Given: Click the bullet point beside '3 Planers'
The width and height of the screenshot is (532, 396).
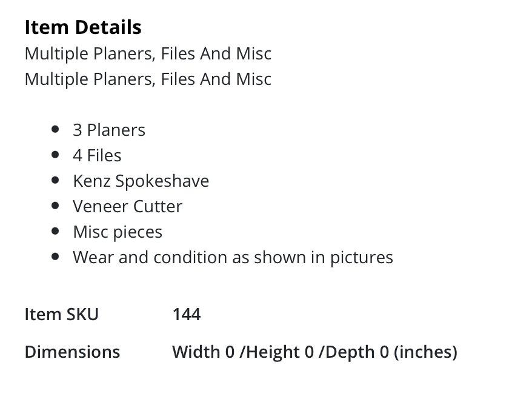Looking at the screenshot, I should [56, 129].
